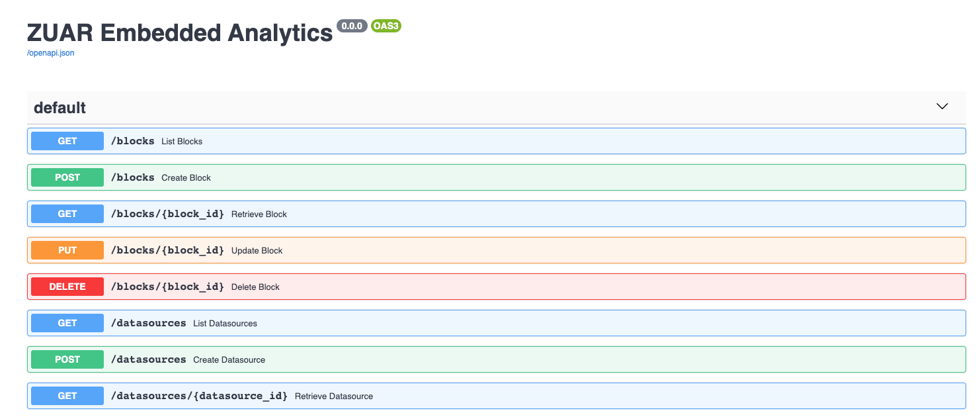Click the ZUAR Embedded Analytics title

[x=180, y=32]
